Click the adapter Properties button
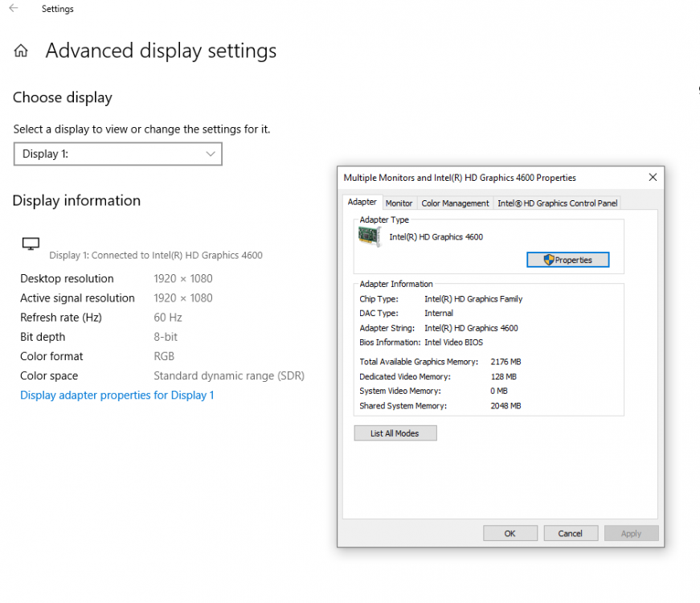700x603 pixels. [568, 260]
